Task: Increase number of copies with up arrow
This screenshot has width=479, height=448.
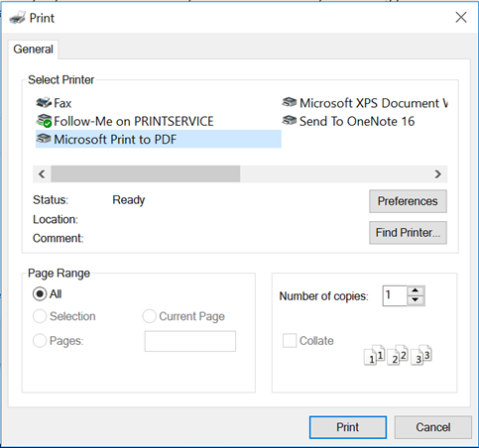Action: pos(416,290)
